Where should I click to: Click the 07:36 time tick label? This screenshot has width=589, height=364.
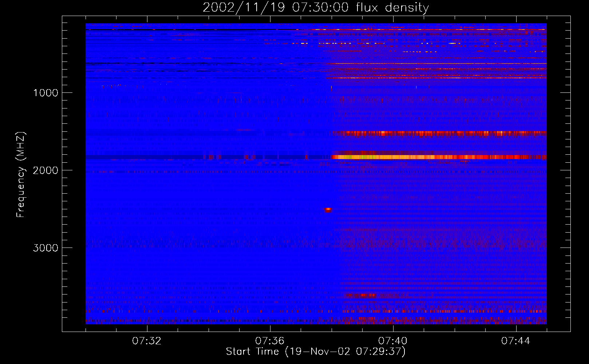point(270,341)
